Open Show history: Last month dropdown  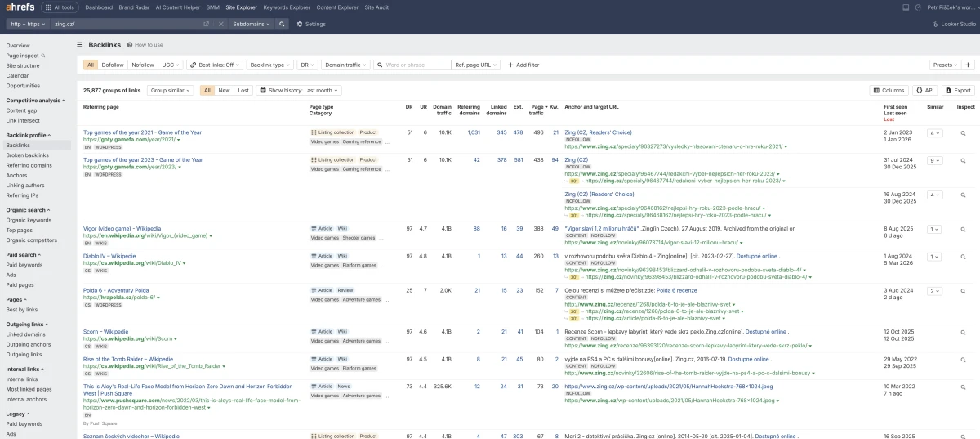pos(300,91)
